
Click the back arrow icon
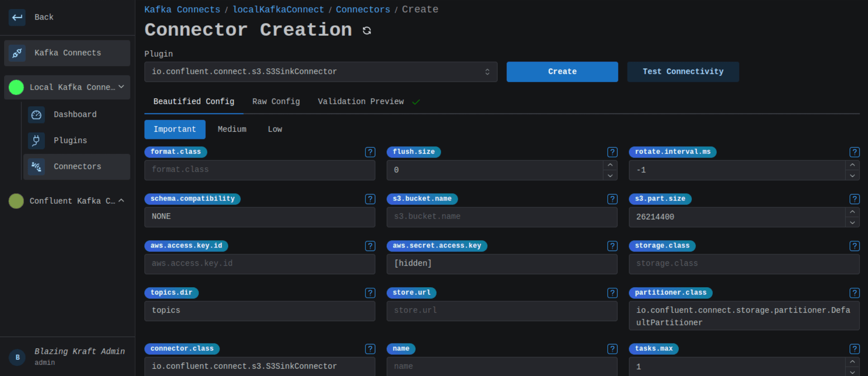click(17, 17)
